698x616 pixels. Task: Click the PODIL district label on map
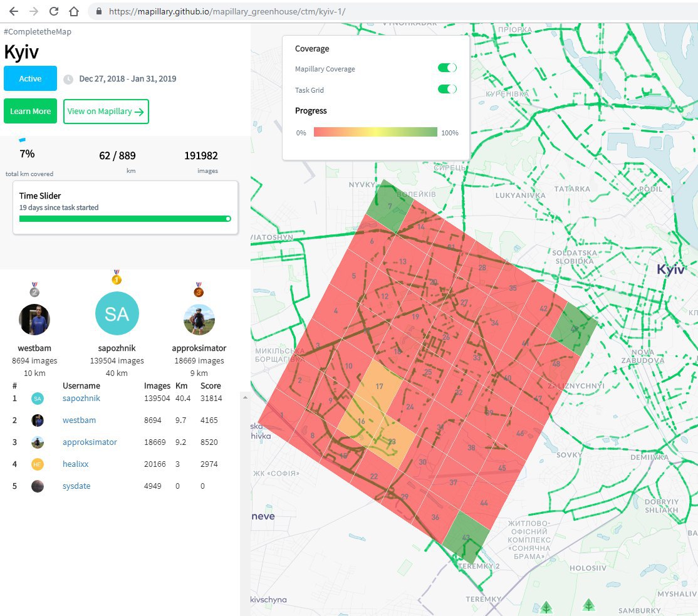click(x=650, y=189)
